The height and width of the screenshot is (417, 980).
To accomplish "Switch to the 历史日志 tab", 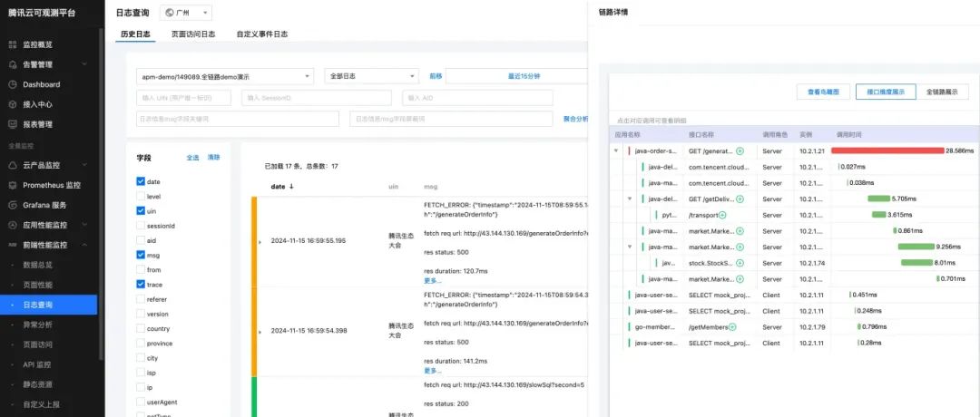I will pos(135,34).
